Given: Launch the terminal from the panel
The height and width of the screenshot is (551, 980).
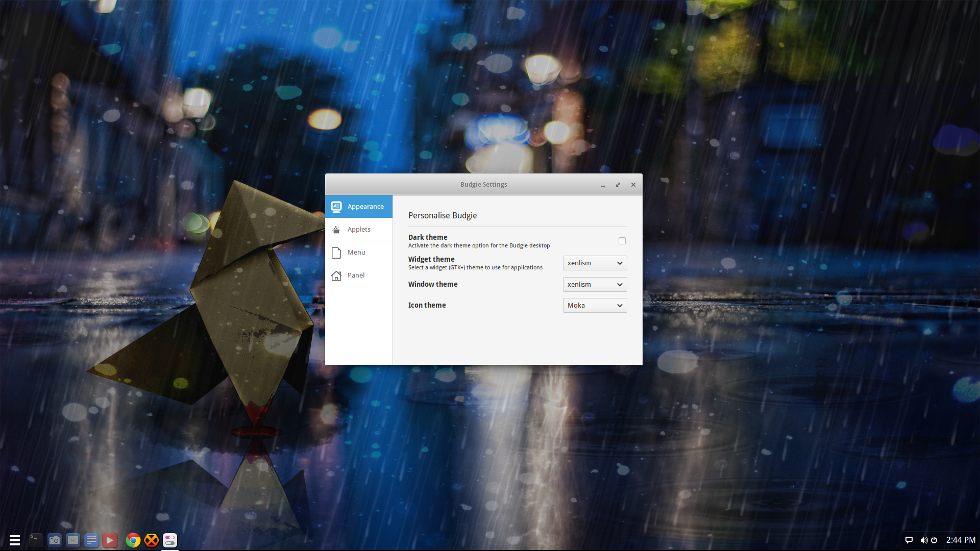Looking at the screenshot, I should click(x=36, y=540).
